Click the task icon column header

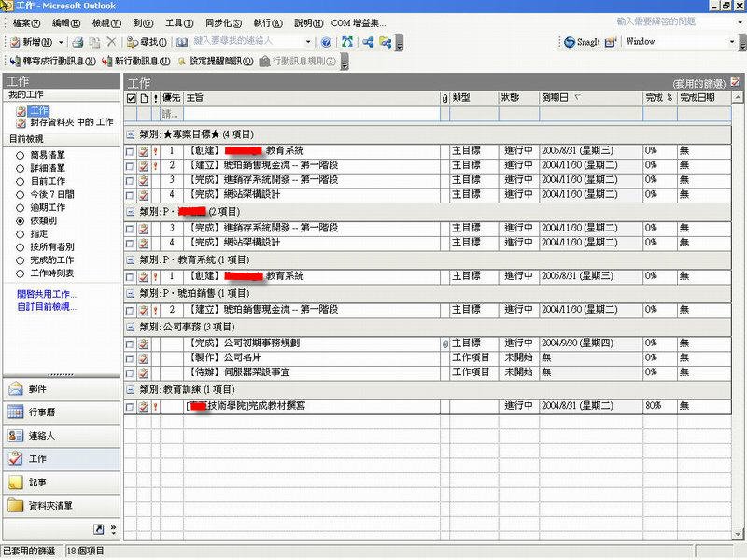[144, 98]
